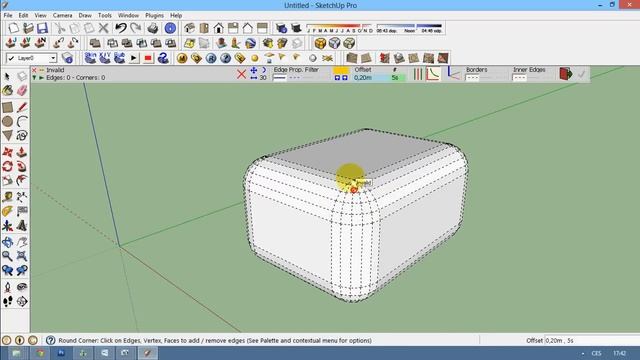Click the 5s segments value button
The image size is (640, 360).
tap(395, 78)
